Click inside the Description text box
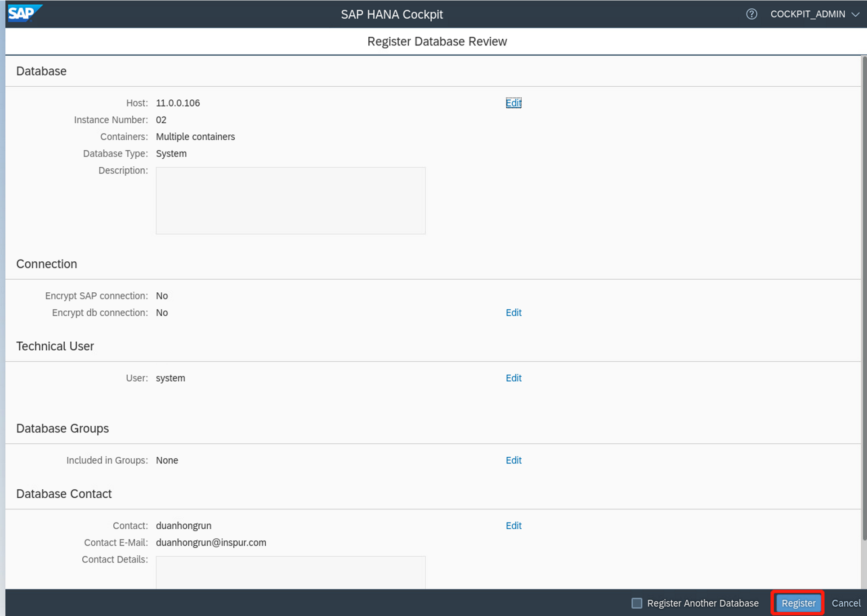 290,201
